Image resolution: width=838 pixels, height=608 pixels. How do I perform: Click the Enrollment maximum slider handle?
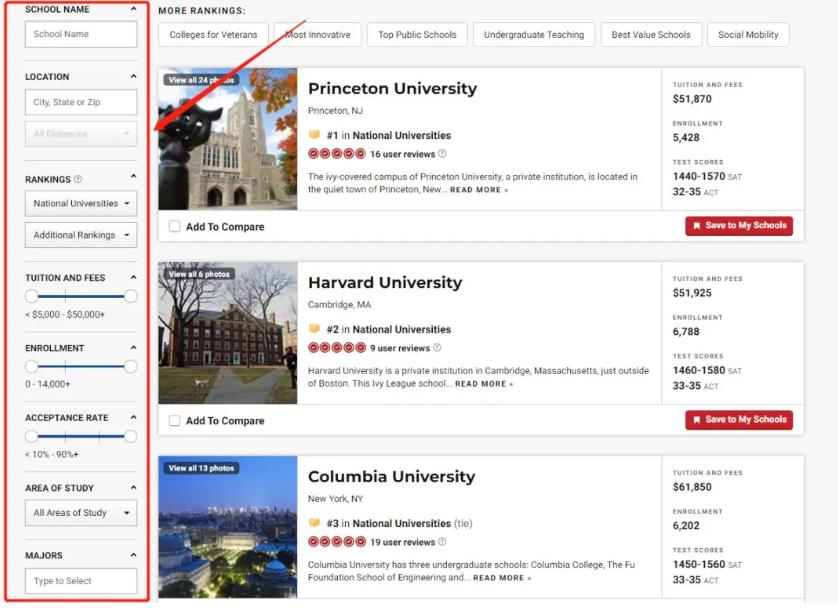(x=130, y=366)
